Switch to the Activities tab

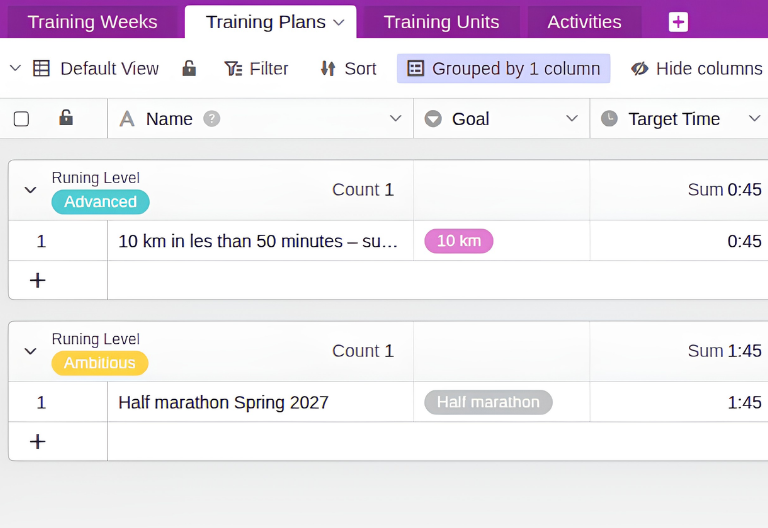click(x=584, y=22)
